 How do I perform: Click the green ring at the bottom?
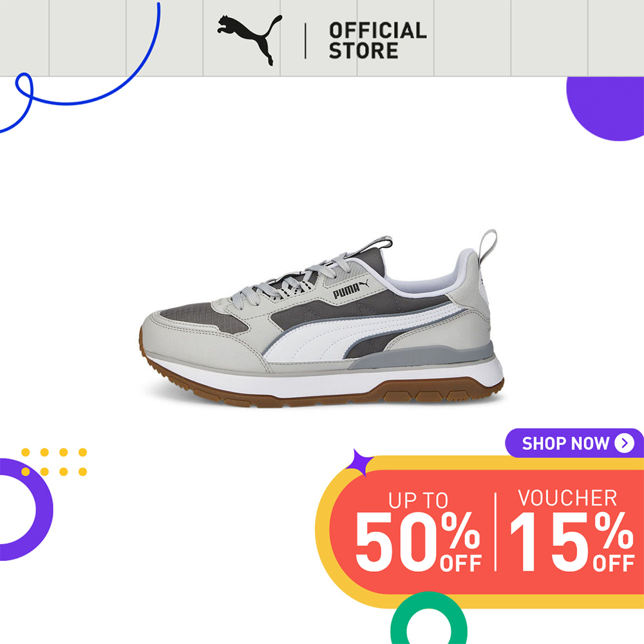(428, 618)
